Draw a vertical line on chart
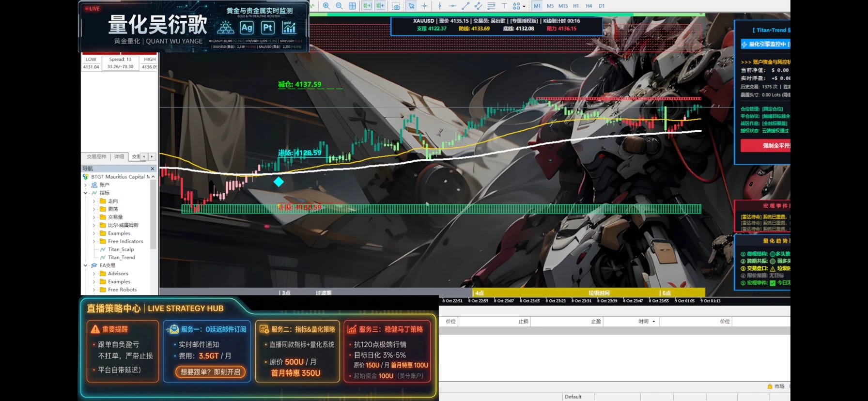 pos(440,6)
